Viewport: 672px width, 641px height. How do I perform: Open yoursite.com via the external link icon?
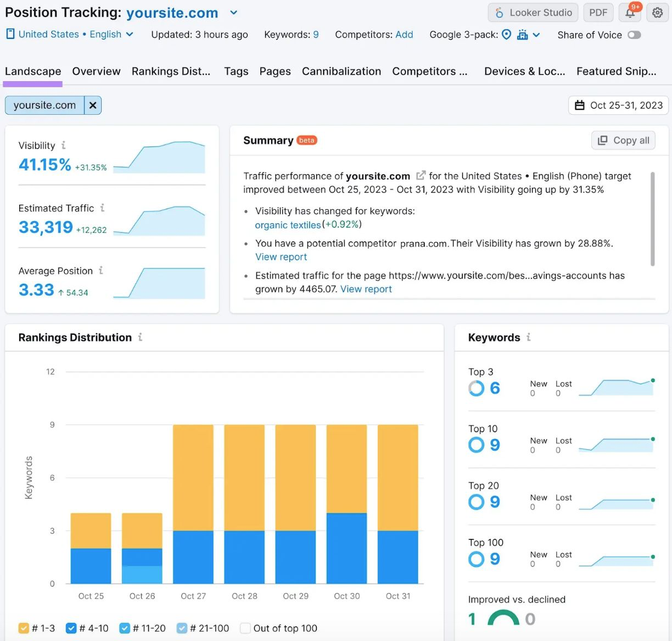pos(421,176)
